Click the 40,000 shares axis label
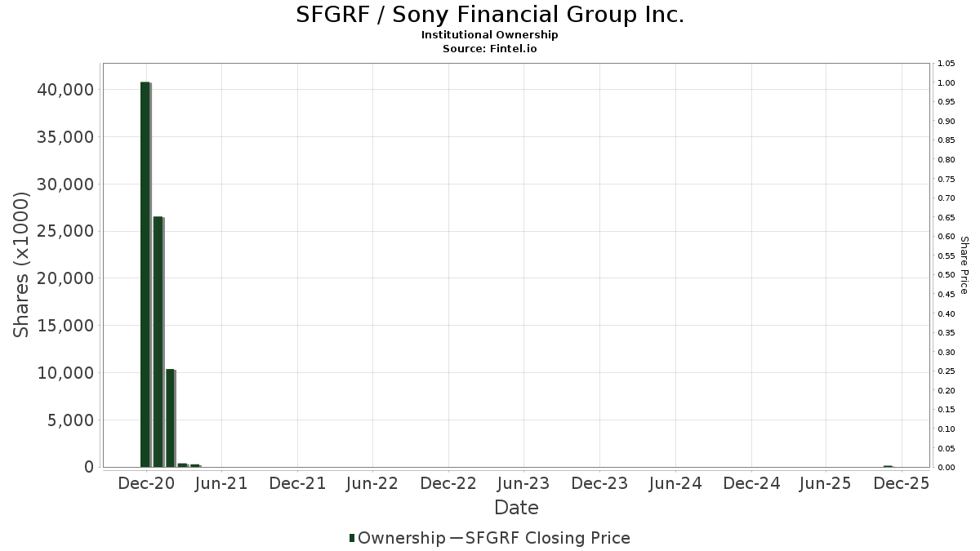This screenshot has height=551, width=980. pos(65,89)
